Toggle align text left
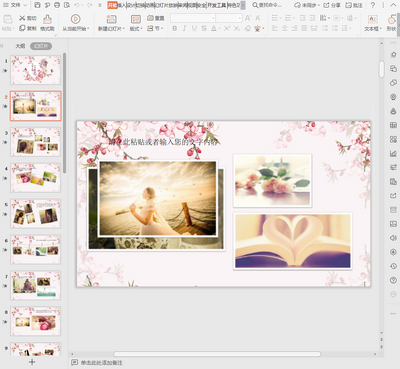Screen dimensions: 400x369 [275, 29]
